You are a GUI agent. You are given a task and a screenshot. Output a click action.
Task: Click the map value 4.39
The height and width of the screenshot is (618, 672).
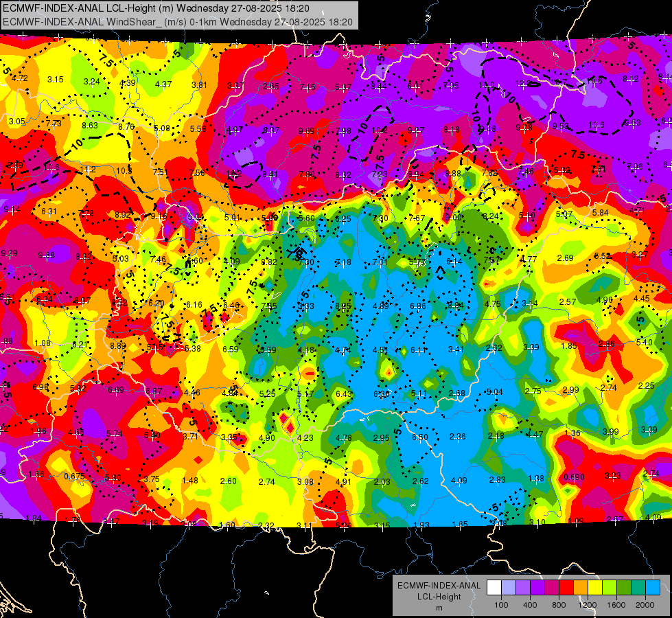[128, 83]
